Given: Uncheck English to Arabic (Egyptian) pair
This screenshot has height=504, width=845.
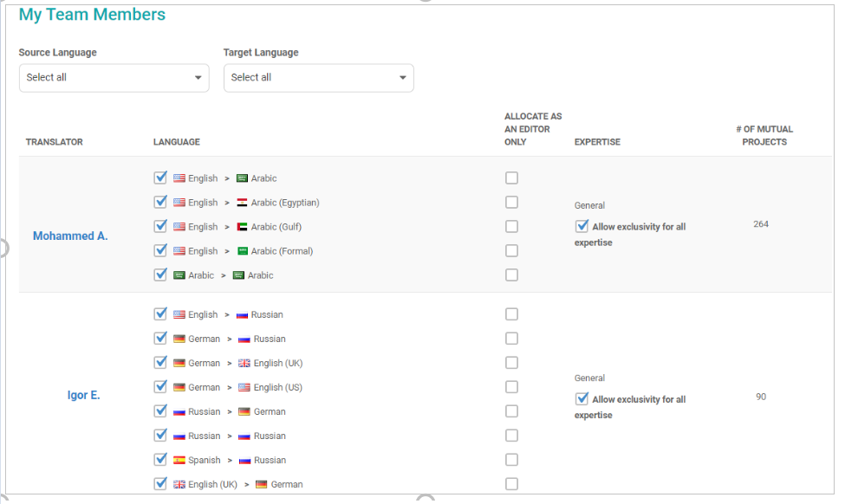Looking at the screenshot, I should click(x=160, y=202).
